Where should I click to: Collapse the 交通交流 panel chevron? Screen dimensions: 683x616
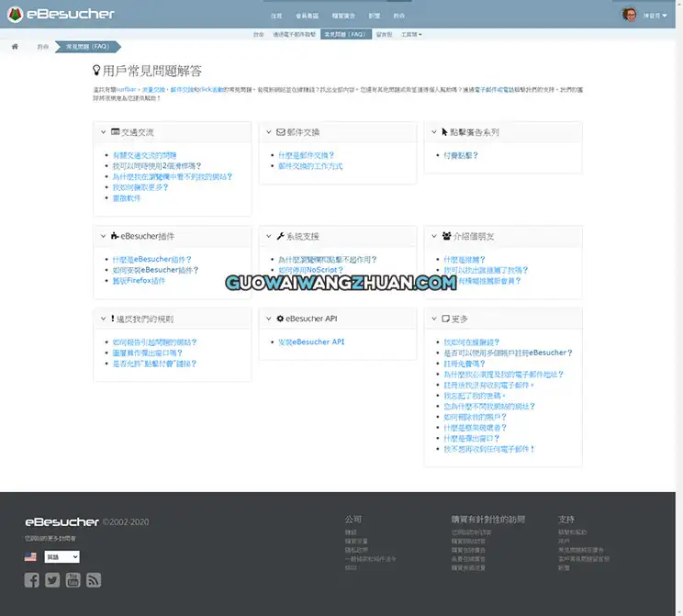103,132
